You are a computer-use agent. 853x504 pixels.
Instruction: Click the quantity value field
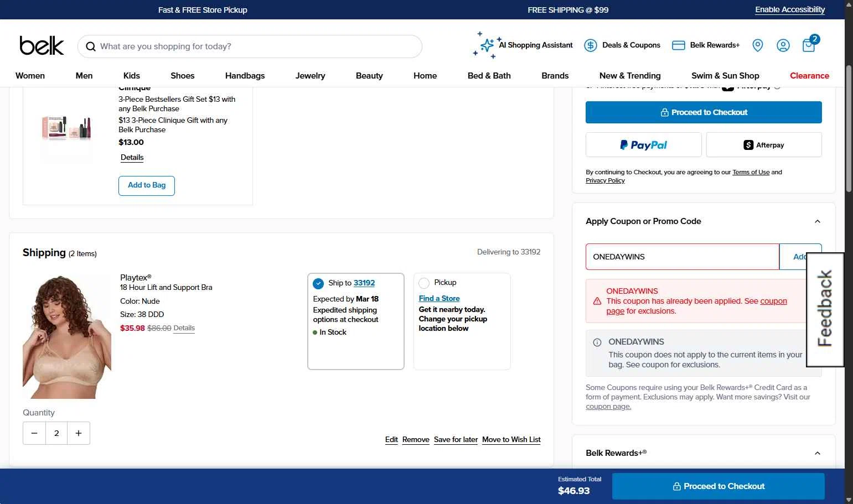(x=56, y=433)
